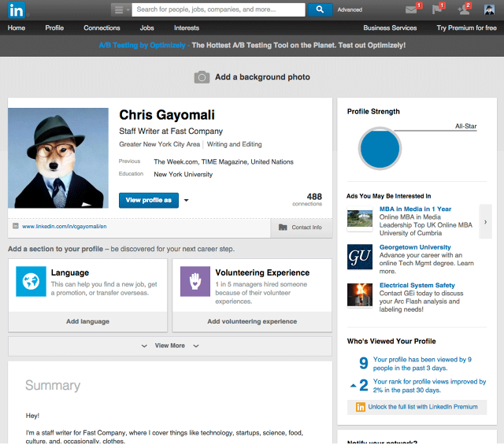Image resolution: width=504 pixels, height=444 pixels.
Task: Click the camera icon for background photo
Action: pos(202,77)
